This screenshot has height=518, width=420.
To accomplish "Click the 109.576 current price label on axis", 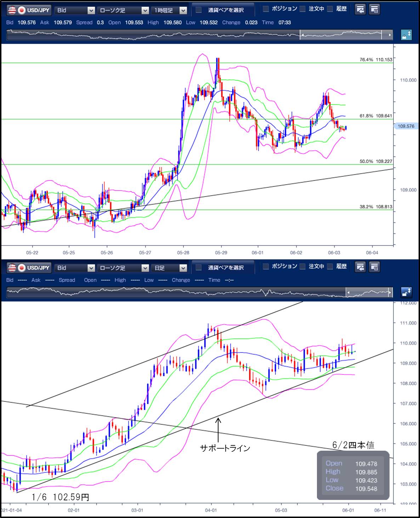I will tap(406, 126).
